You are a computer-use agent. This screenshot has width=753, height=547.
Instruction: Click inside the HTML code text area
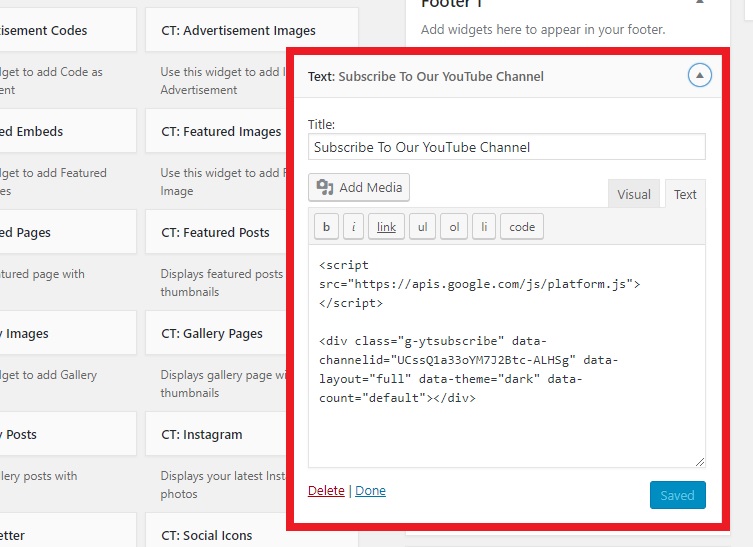pos(507,356)
